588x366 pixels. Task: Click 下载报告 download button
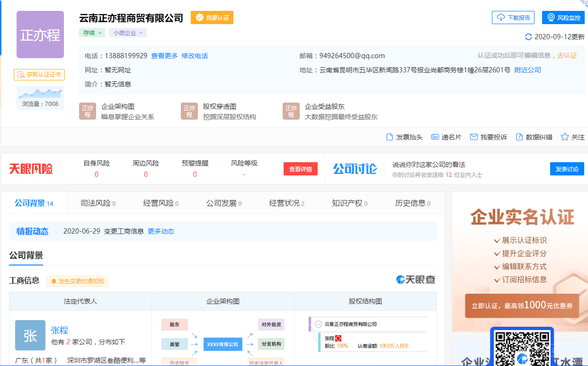(x=513, y=17)
